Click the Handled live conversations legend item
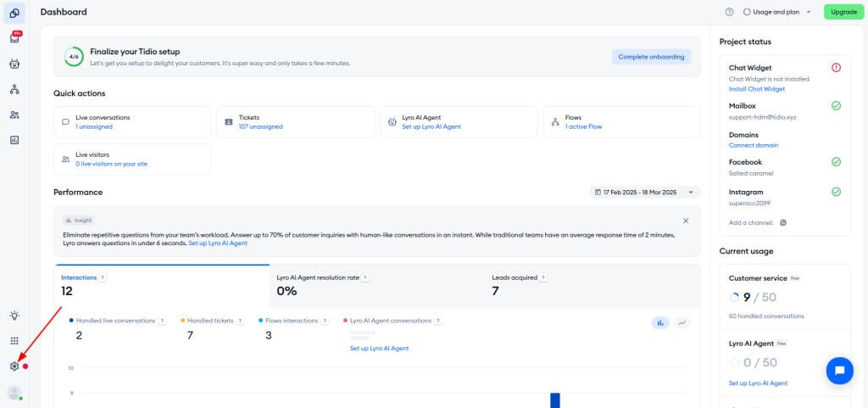Screen dimensions: 868x408 tap(112, 321)
